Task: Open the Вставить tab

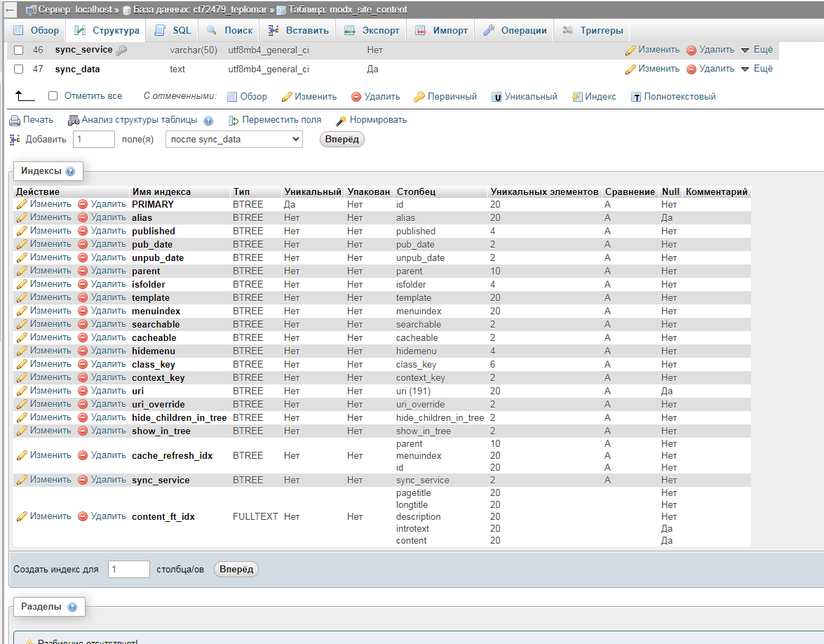Action: pos(298,30)
